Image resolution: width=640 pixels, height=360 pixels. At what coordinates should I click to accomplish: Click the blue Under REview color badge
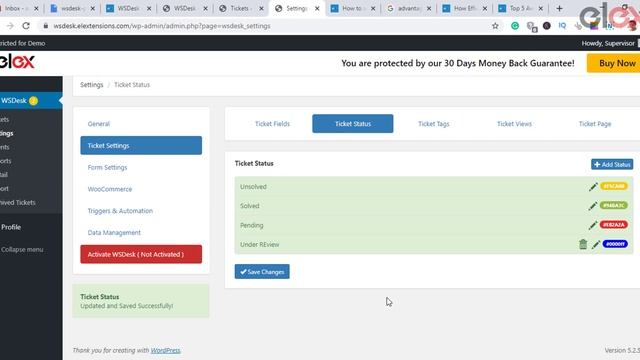coord(615,244)
